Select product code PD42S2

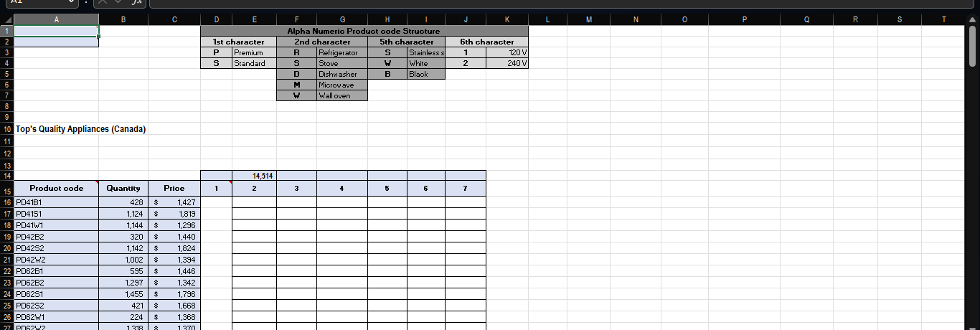56,248
